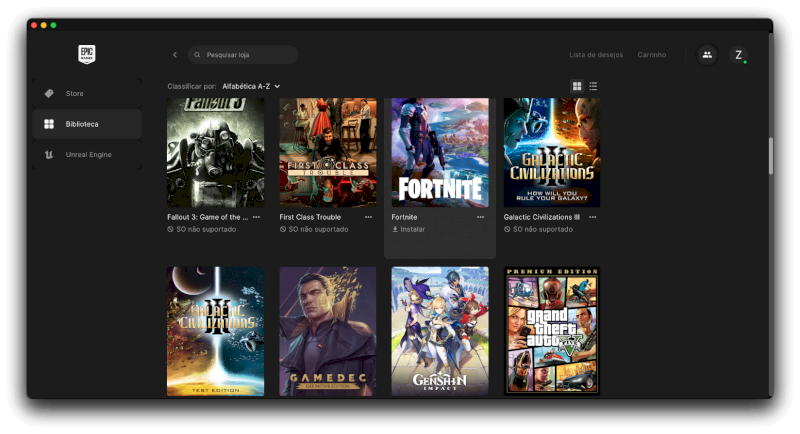Open Lista de desejos link
This screenshot has width=800, height=434.
[x=596, y=55]
